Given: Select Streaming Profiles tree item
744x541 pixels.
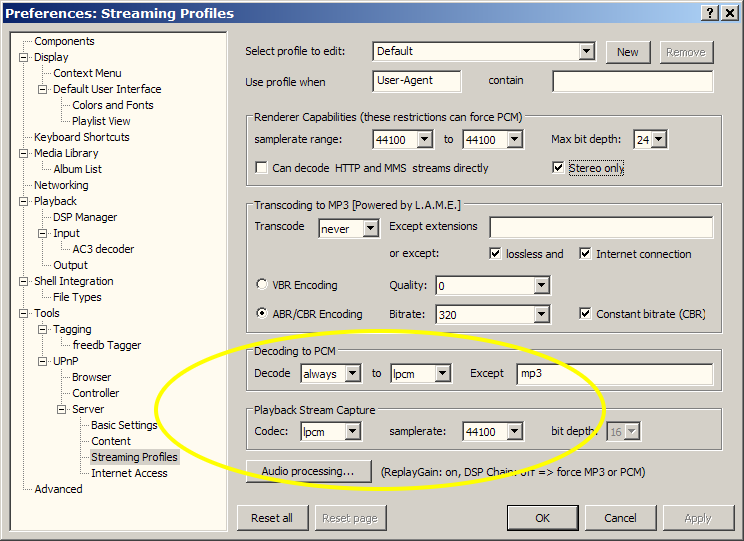Looking at the screenshot, I should [134, 457].
